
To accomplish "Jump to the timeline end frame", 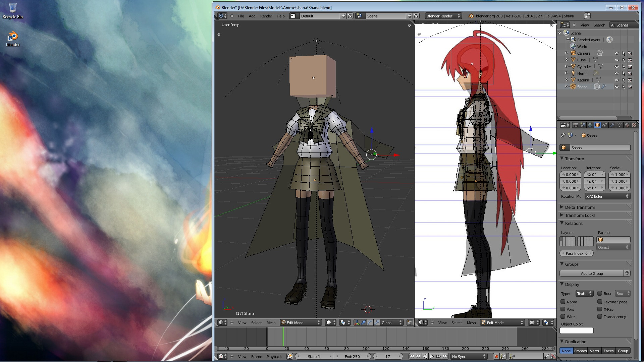I will 445,356.
